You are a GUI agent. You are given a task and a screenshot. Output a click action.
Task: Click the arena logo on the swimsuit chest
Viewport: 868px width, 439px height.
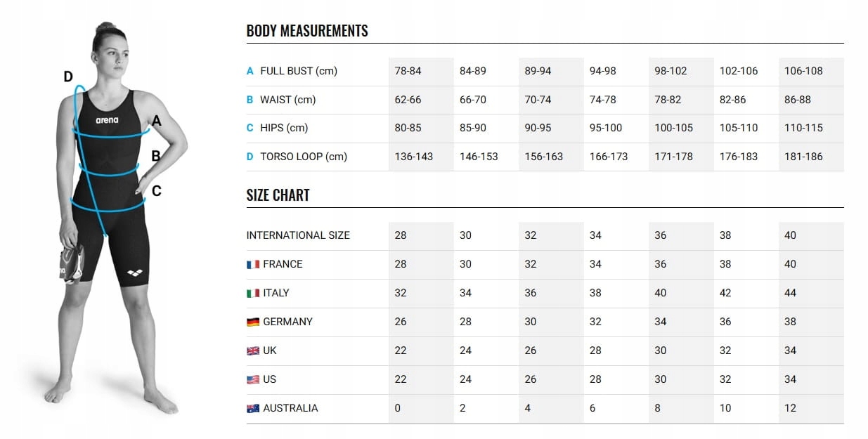[x=107, y=120]
